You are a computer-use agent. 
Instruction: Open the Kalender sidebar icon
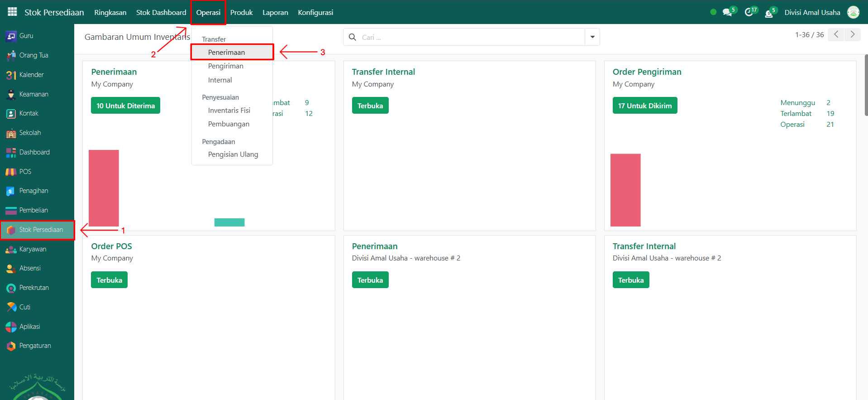[11, 75]
